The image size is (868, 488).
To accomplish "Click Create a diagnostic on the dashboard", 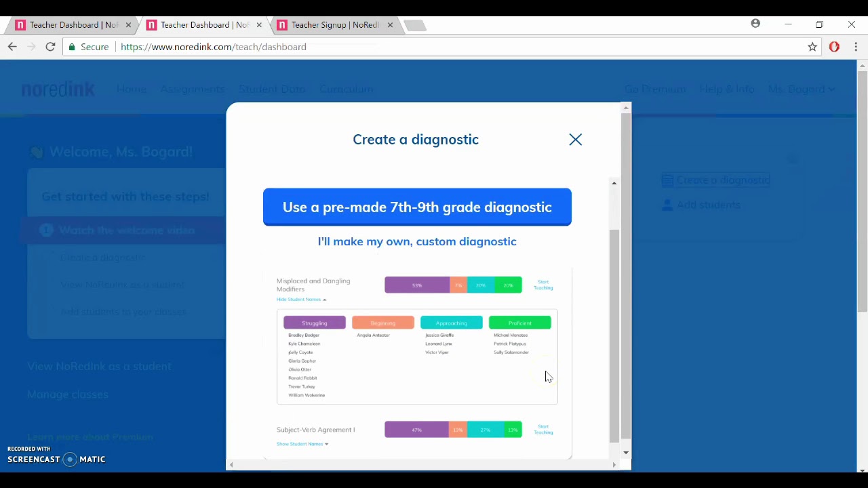I will 715,180.
